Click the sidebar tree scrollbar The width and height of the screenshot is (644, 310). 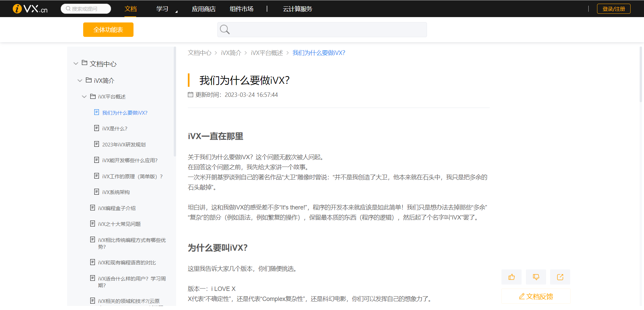(x=175, y=102)
